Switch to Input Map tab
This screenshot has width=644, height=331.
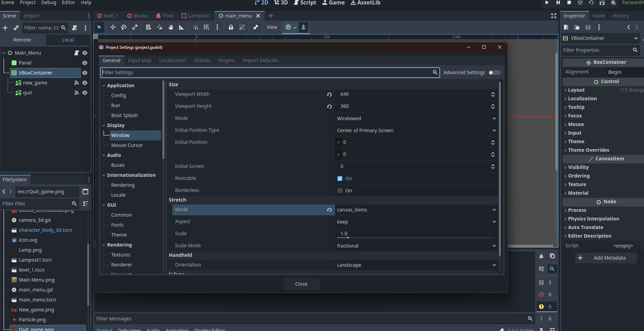tap(140, 60)
